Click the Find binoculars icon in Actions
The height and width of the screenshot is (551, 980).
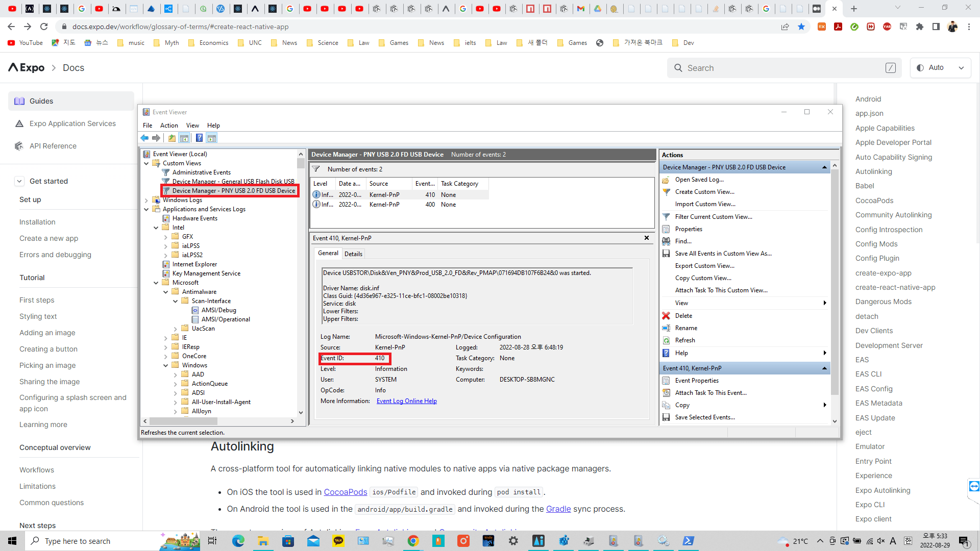(x=666, y=241)
